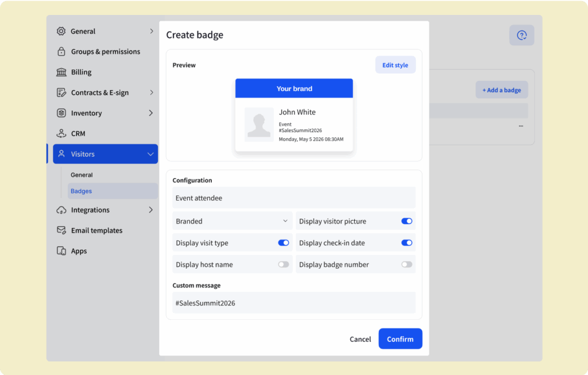The width and height of the screenshot is (588, 375).
Task: Turn off Display check-in date
Action: (407, 242)
